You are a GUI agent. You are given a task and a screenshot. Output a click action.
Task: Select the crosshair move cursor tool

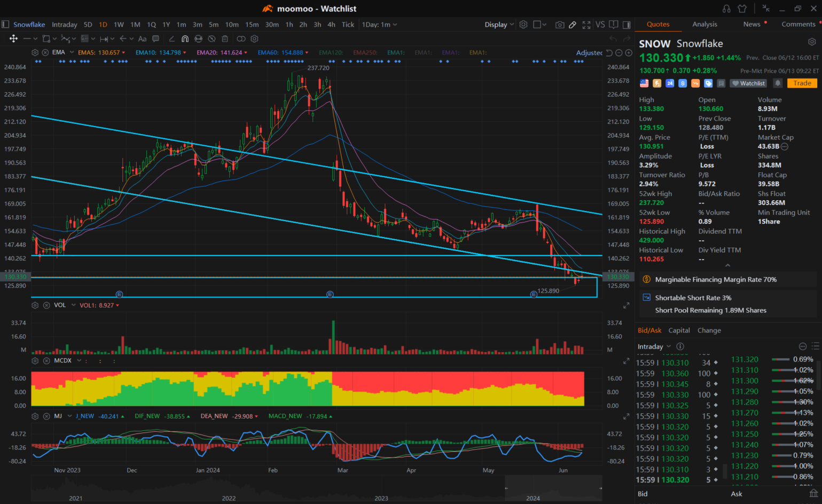pos(13,38)
